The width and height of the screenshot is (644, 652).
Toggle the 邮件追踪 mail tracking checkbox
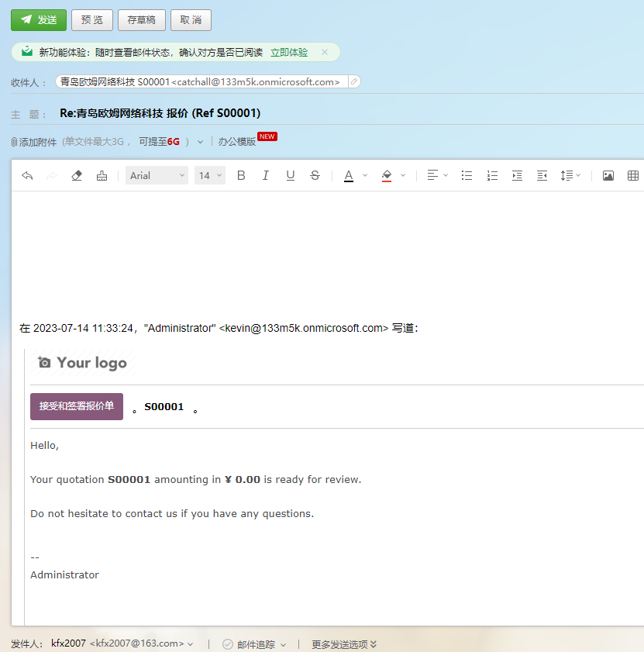[x=227, y=644]
